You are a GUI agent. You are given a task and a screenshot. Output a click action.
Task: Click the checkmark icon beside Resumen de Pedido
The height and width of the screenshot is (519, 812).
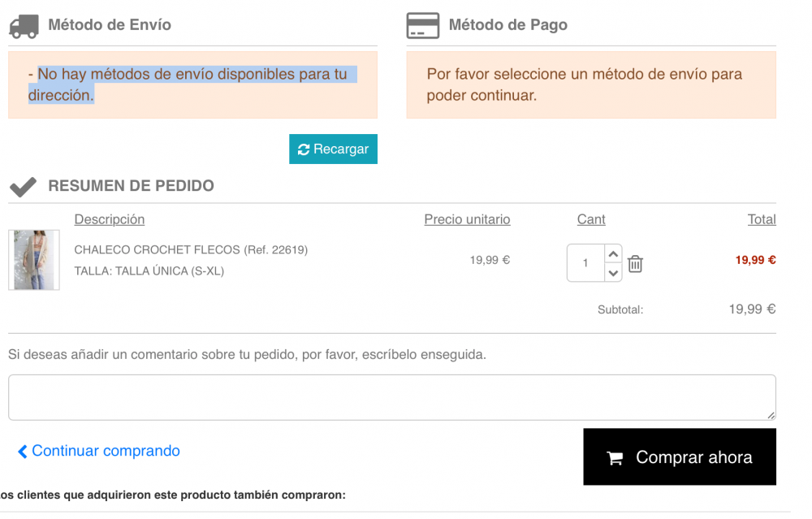click(x=23, y=185)
